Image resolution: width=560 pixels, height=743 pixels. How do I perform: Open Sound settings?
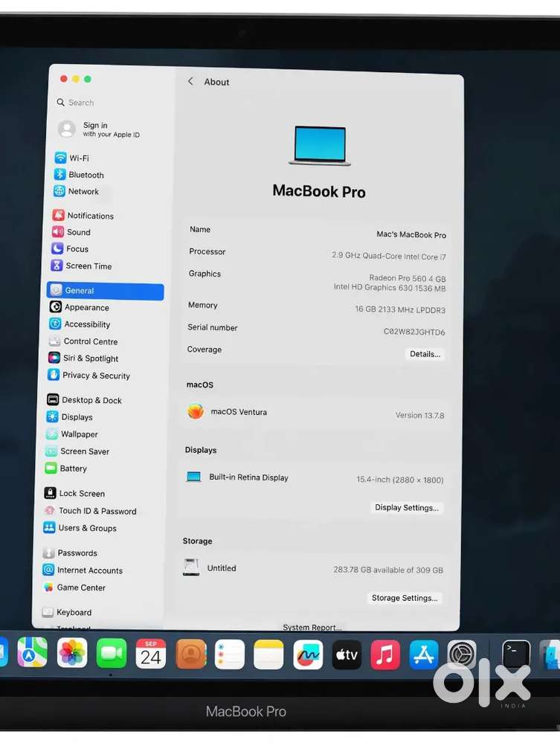tap(71, 232)
